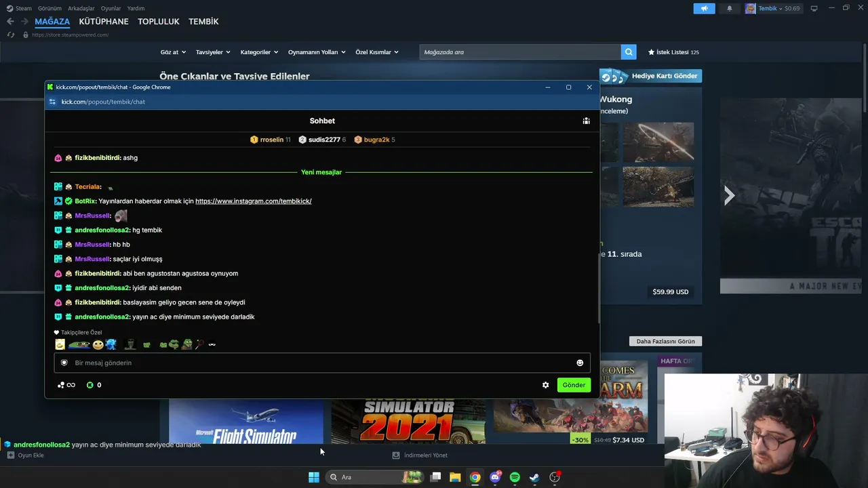Switch to TOPLULUK tab
Image resolution: width=868 pixels, height=488 pixels.
(x=159, y=22)
